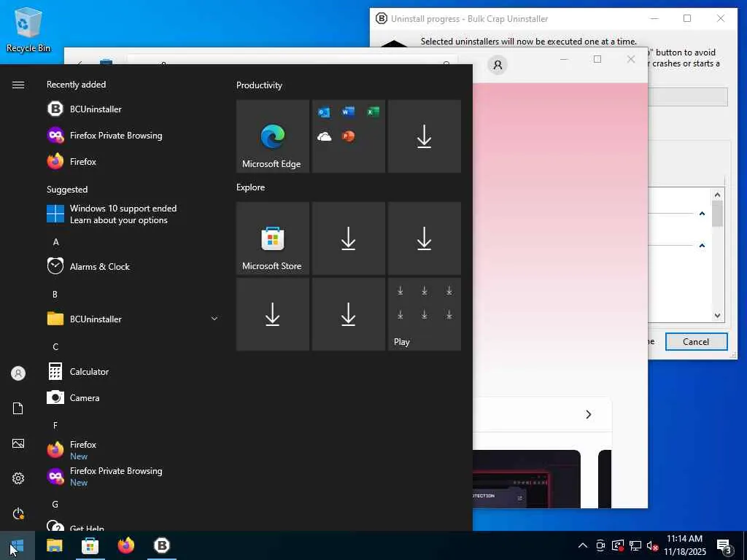The image size is (747, 560).
Task: Open notification action center
Action: (724, 545)
